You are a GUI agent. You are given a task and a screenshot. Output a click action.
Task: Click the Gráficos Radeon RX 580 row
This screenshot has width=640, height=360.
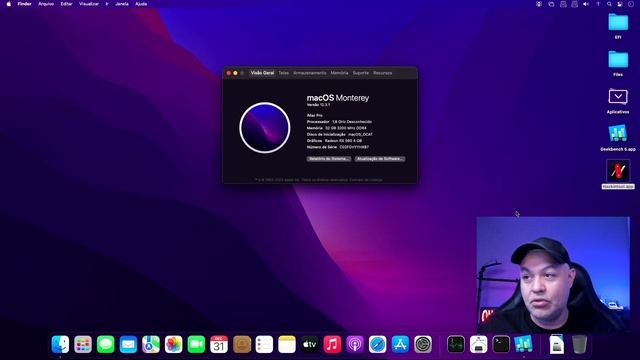tap(334, 141)
